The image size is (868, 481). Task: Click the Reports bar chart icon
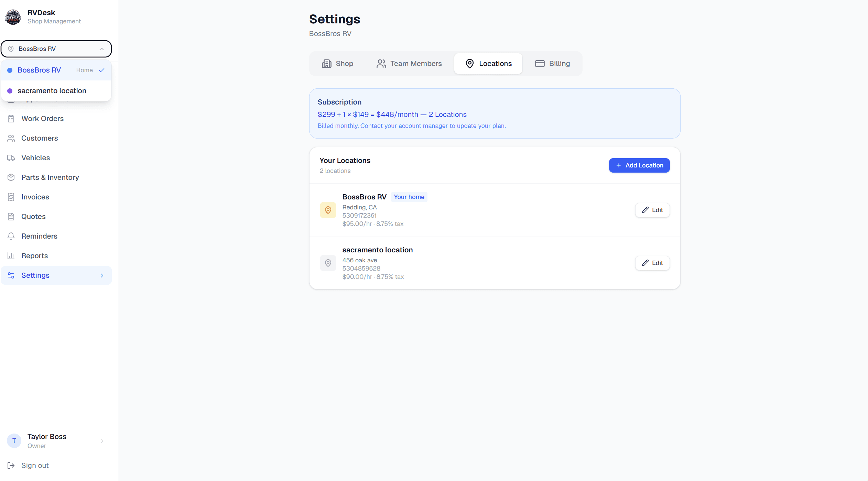coord(11,256)
